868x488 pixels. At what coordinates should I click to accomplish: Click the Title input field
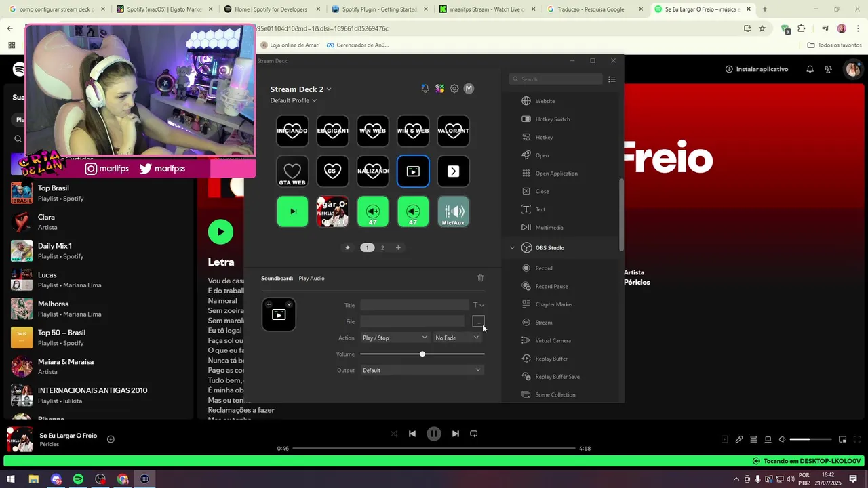click(x=414, y=305)
